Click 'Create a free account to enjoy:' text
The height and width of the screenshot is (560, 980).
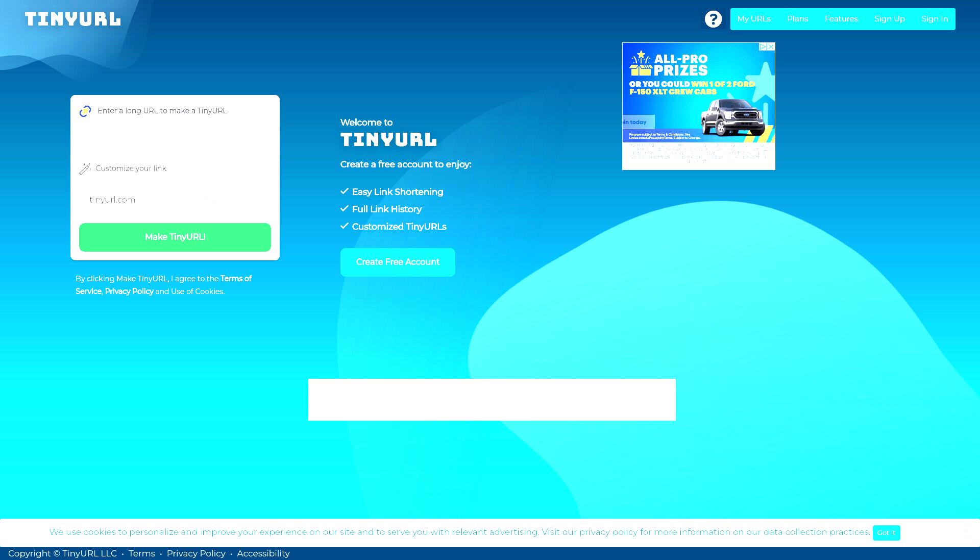coord(406,164)
